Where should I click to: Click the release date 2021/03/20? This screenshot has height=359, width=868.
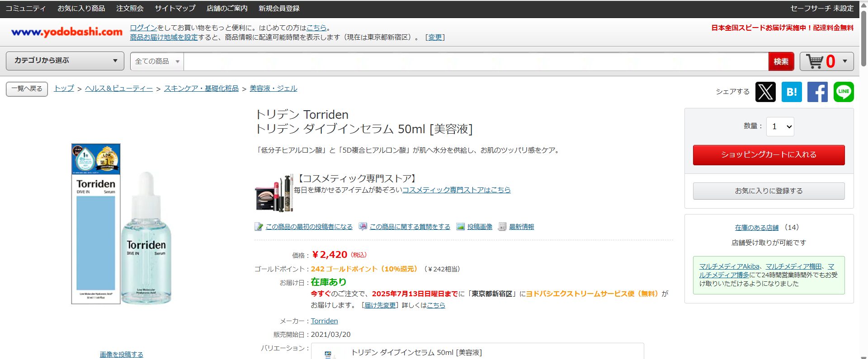330,335
